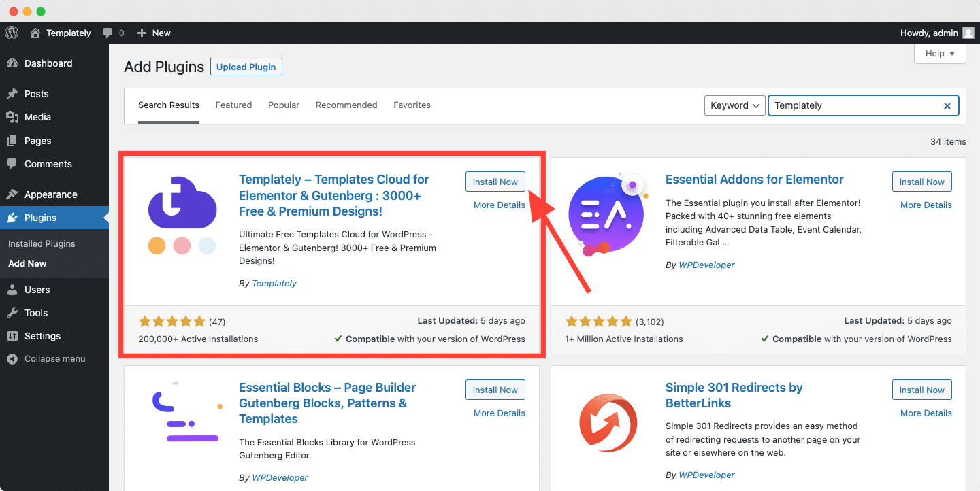This screenshot has height=491, width=980.
Task: Open More Details for Templately
Action: [500, 205]
